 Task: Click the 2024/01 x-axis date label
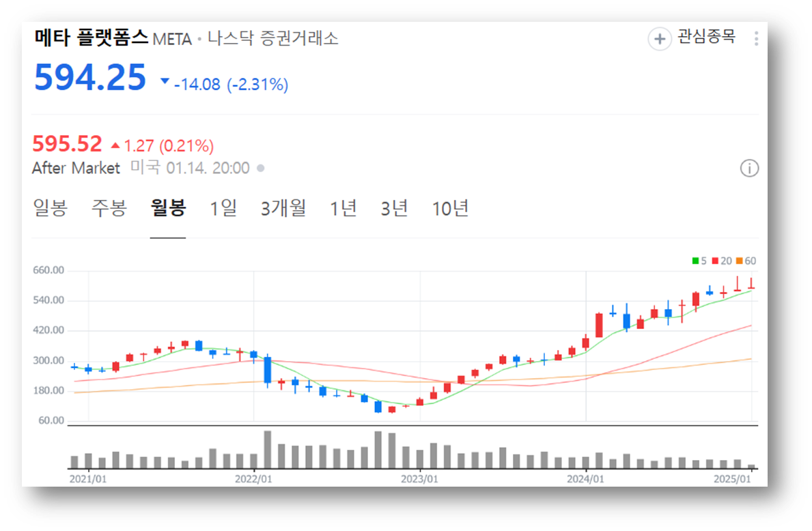click(x=585, y=478)
